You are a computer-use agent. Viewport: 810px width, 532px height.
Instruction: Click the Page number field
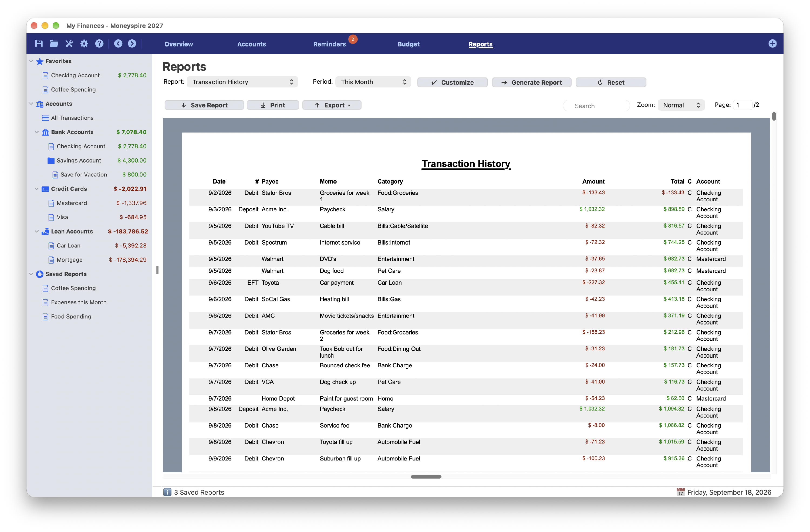click(x=742, y=105)
